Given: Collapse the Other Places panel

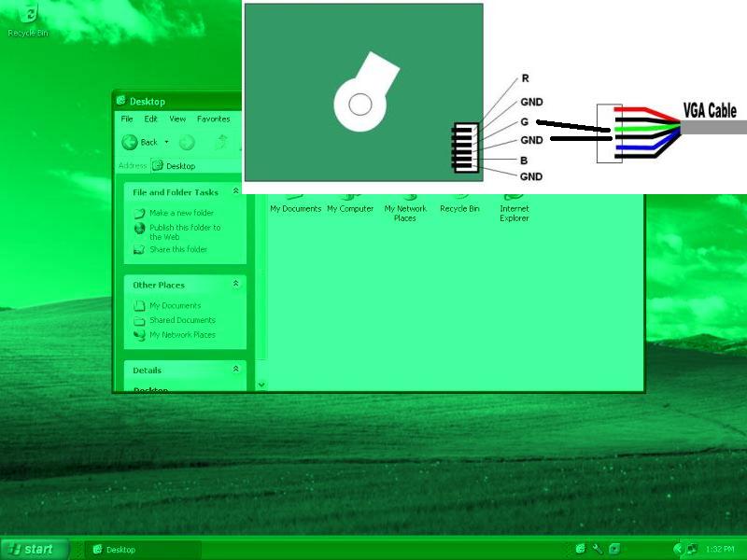Looking at the screenshot, I should pyautogui.click(x=236, y=284).
